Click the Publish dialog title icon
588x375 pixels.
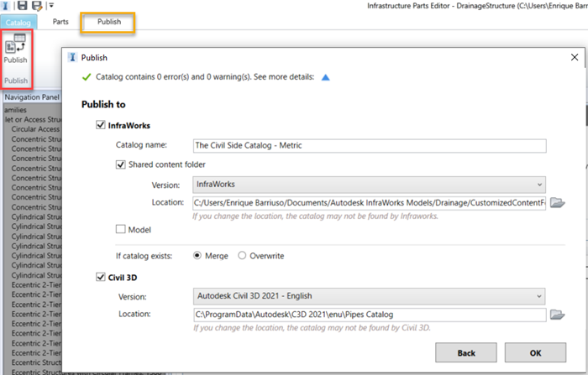(73, 57)
